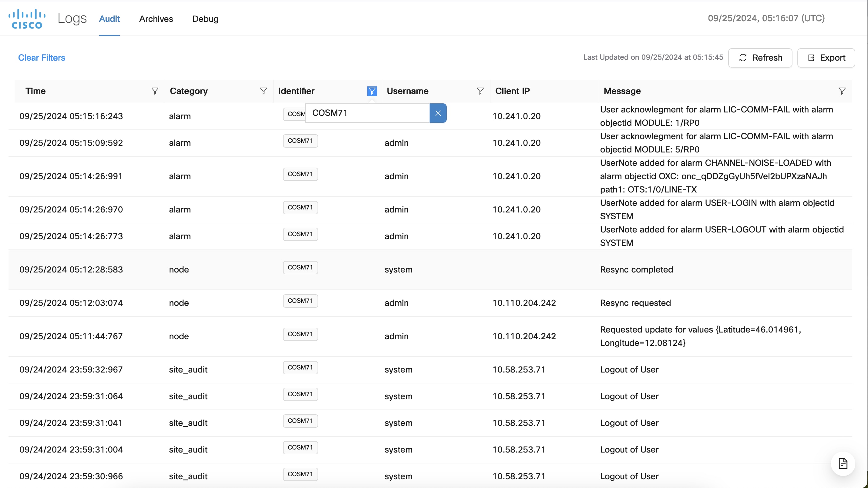Open the Message column filter
Screen dimensions: 868x488
pos(842,91)
